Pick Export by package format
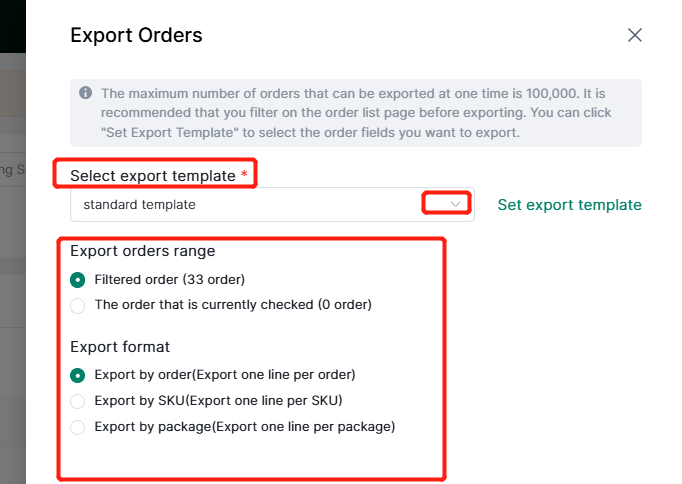This screenshot has width=682, height=484. [77, 427]
